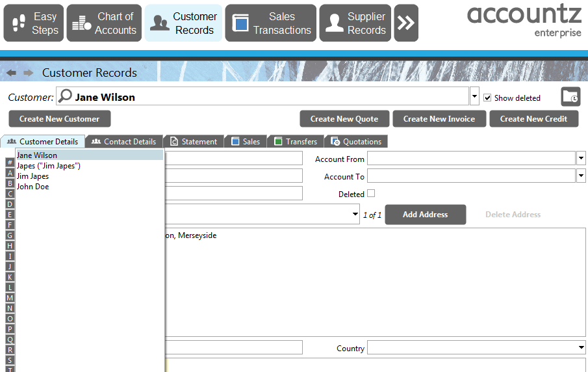
Task: Click Create New Credit button
Action: coord(533,118)
